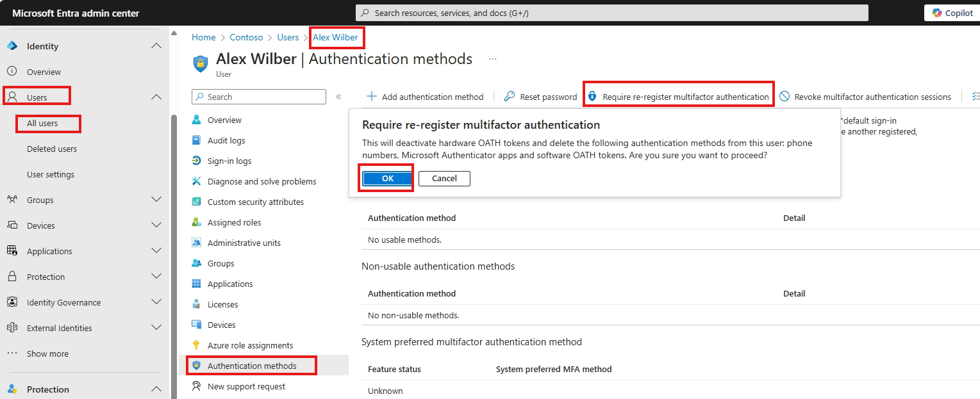Collapse the Identity section chevron
980x399 pixels.
[x=156, y=46]
